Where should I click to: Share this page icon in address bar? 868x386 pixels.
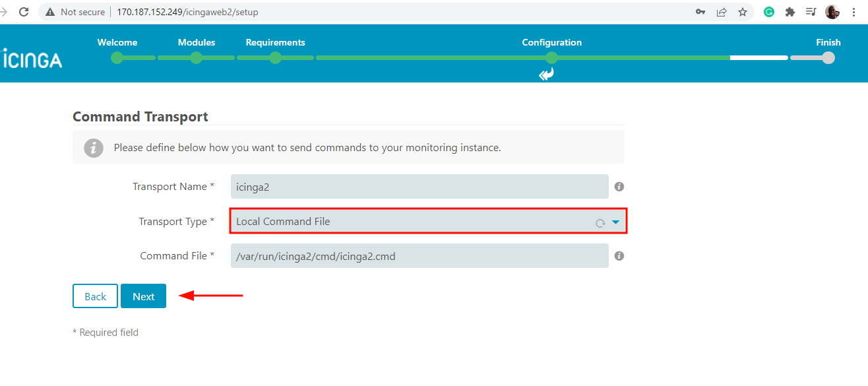point(722,12)
